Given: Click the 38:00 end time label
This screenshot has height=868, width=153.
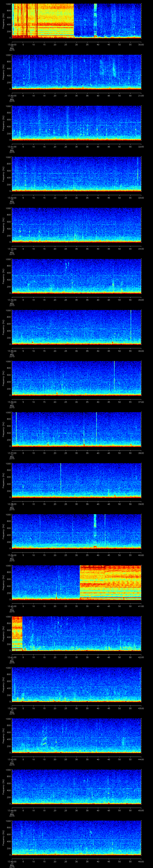Looking at the screenshot, I should point(141,453).
